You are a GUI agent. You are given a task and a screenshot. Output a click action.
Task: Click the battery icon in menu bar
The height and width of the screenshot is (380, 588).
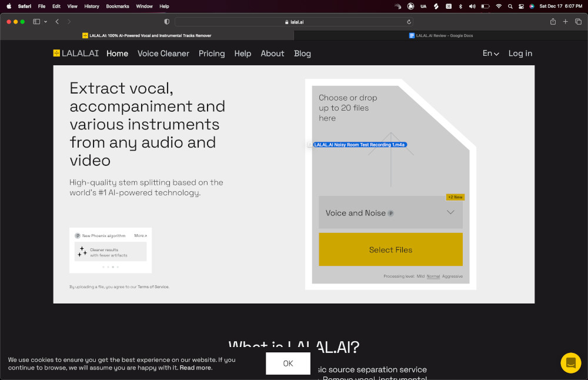pos(485,6)
